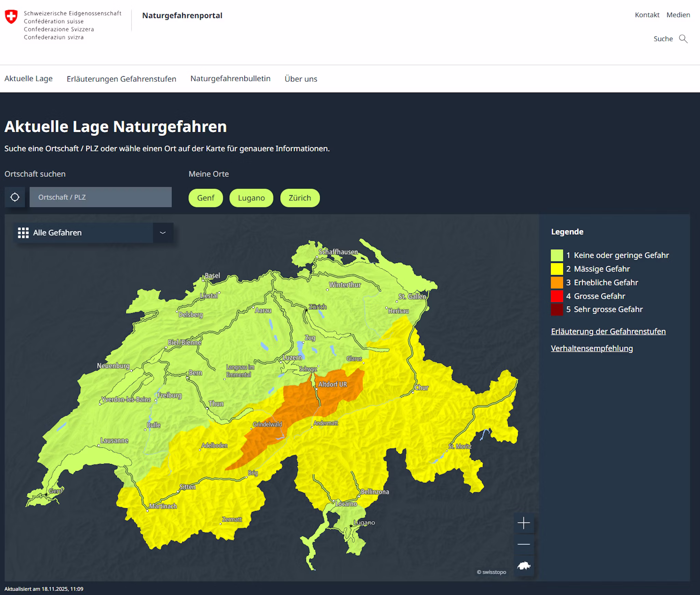Select the Zürich place chip
Screen dimensions: 700x595
(299, 198)
